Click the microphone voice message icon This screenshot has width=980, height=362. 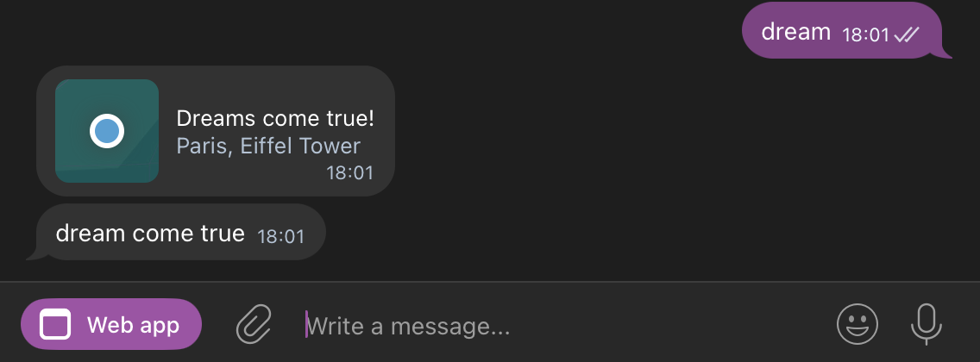click(x=927, y=324)
